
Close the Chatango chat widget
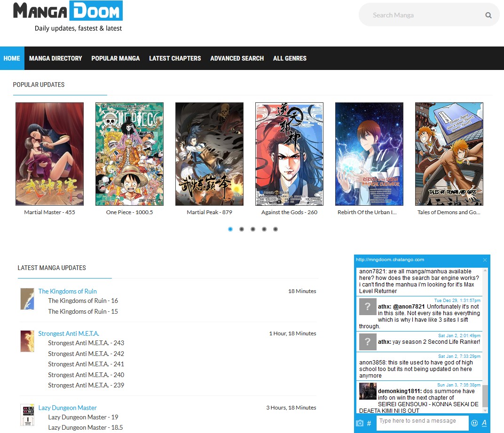tap(485, 260)
